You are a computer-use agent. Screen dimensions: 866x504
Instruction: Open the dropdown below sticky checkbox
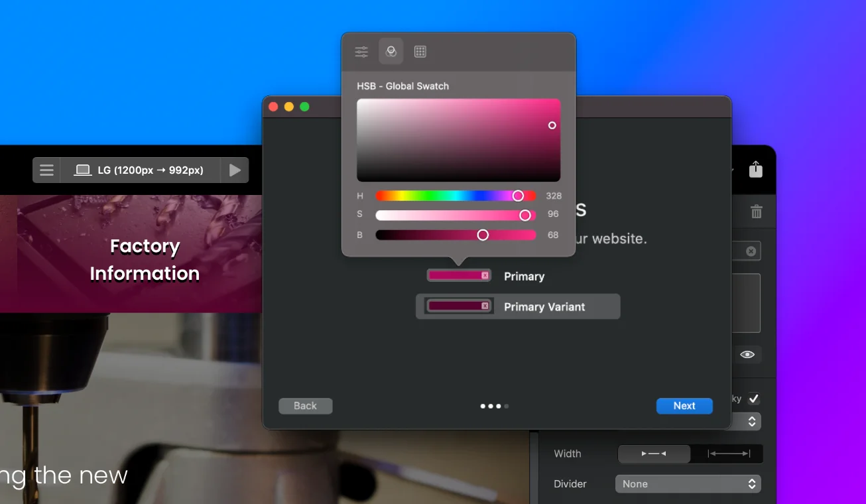747,421
